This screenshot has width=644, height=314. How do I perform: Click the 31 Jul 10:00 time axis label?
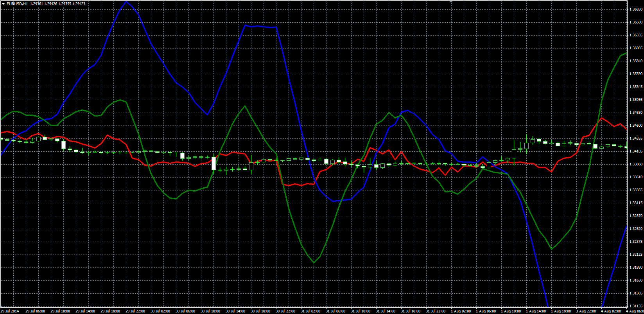coord(361,311)
